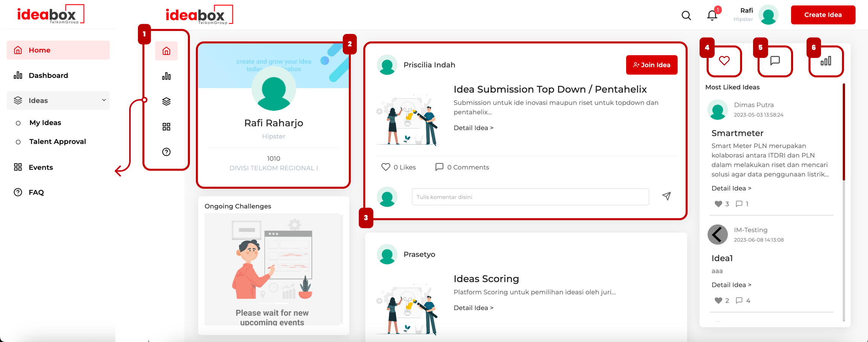Expand Detail Idea for Smartmeter
This screenshot has width=868, height=342.
[731, 188]
